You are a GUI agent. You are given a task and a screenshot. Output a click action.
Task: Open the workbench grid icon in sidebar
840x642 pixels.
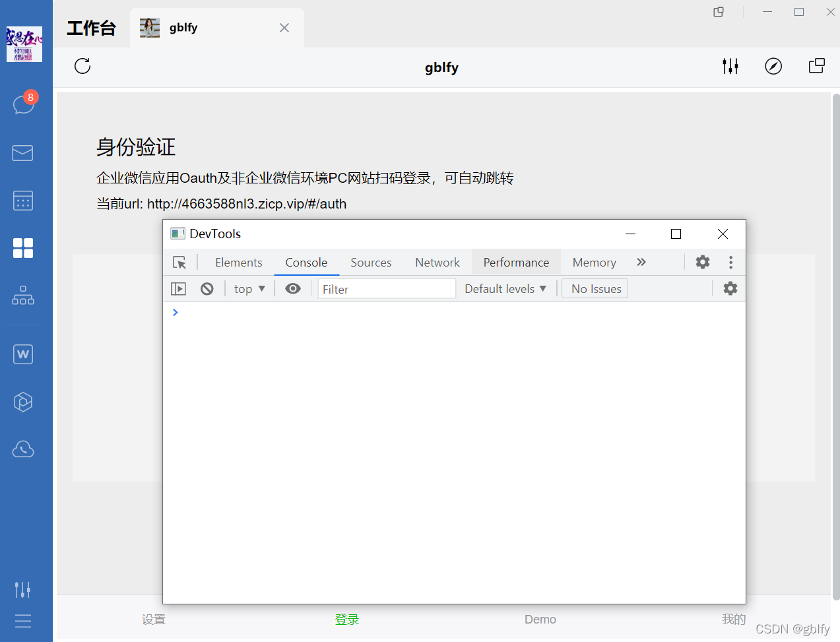click(x=22, y=248)
